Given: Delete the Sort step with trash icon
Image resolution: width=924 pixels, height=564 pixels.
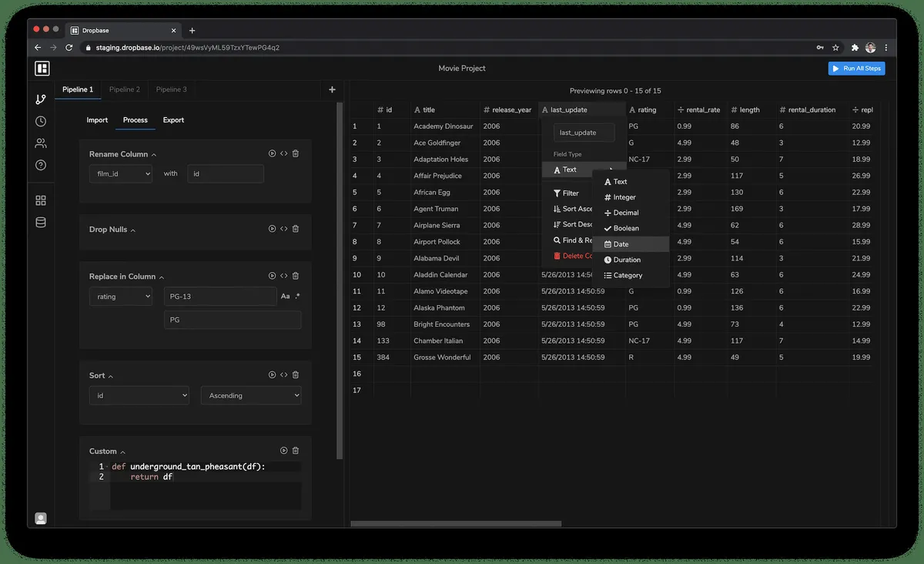Looking at the screenshot, I should point(296,375).
